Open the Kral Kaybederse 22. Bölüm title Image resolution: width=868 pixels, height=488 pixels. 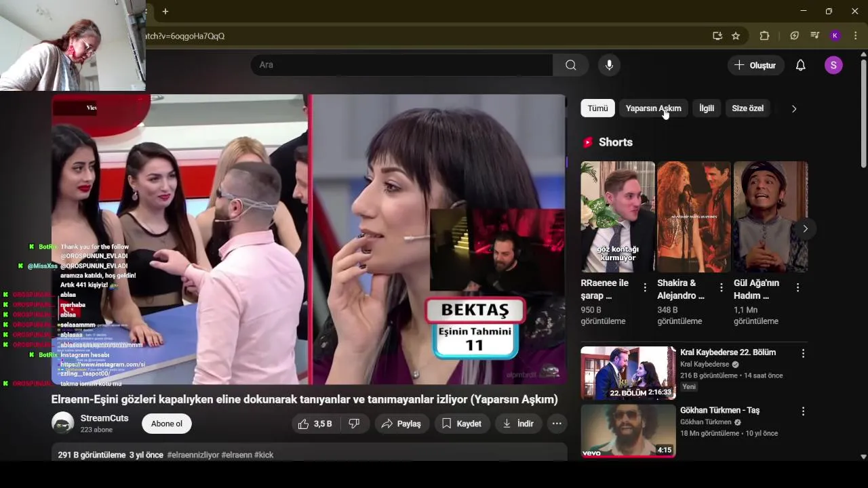728,352
